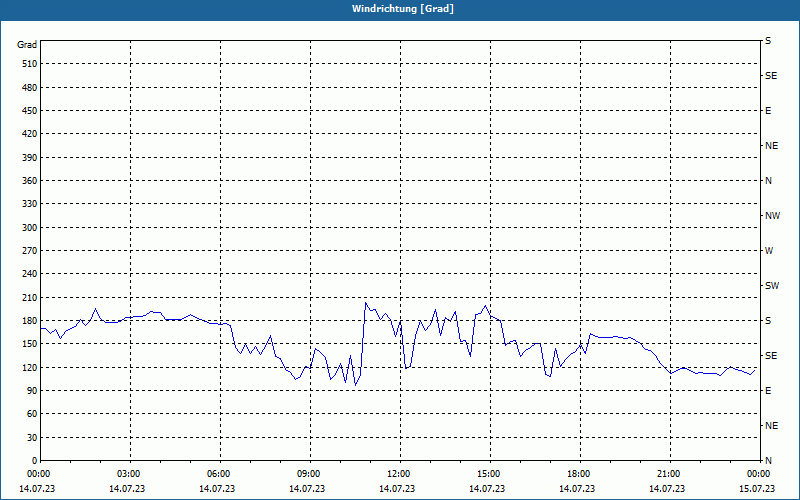This screenshot has width=800, height=500.
Task: Click the Windrichtung [Grad] chart title
Action: tap(403, 9)
